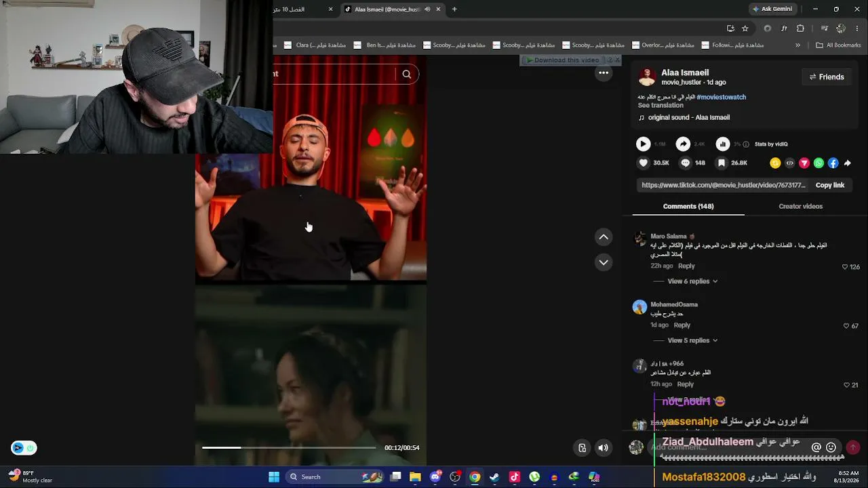
Task: Open the TikTok app from the taskbar
Action: pos(514,477)
